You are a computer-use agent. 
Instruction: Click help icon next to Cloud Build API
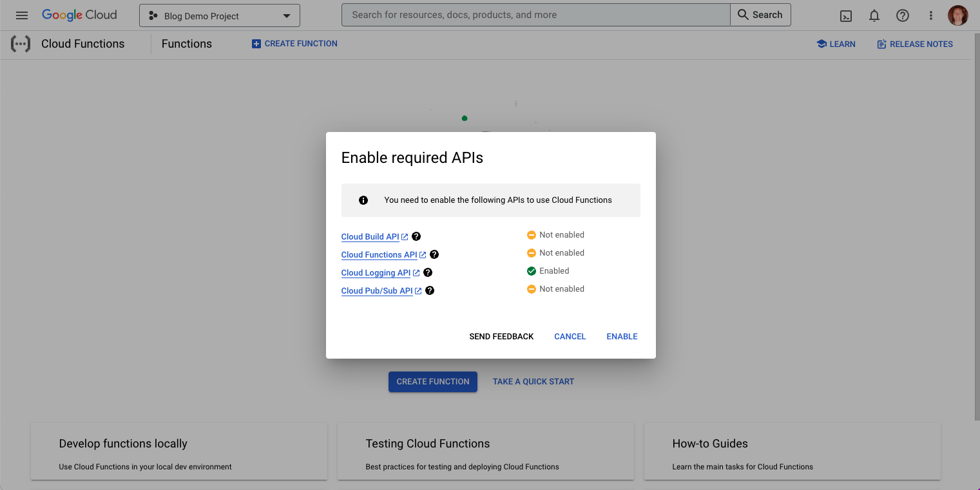(416, 236)
